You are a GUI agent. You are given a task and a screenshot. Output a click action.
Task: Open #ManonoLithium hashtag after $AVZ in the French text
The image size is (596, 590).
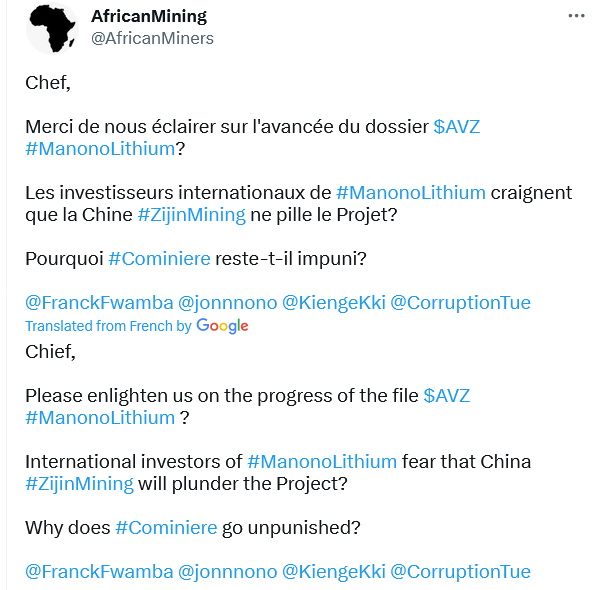100,149
